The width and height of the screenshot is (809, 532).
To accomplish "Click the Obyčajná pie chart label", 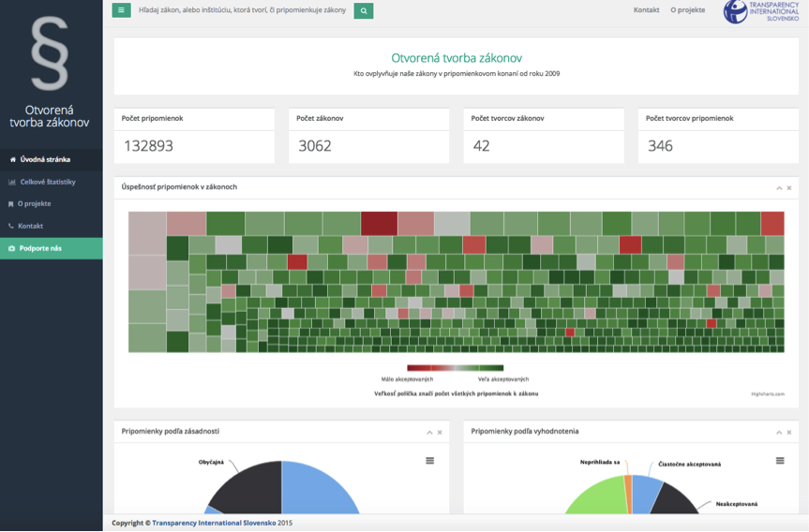I will (x=211, y=462).
